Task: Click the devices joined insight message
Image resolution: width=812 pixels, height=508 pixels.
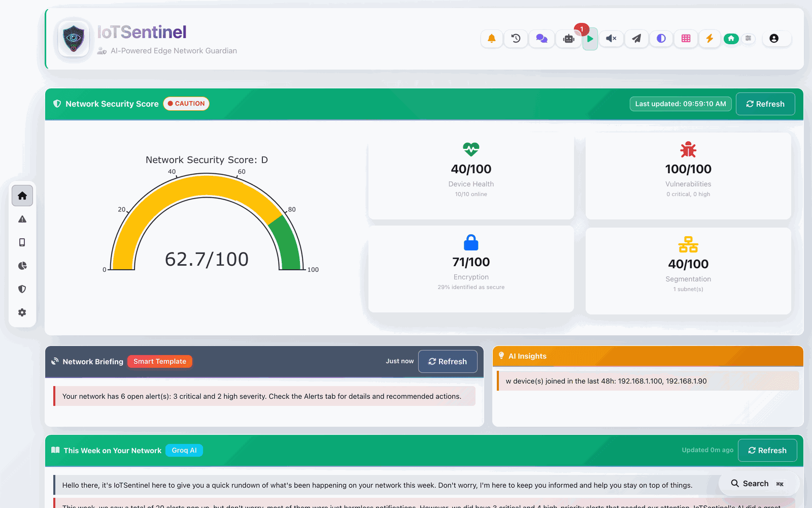Action: (648, 381)
